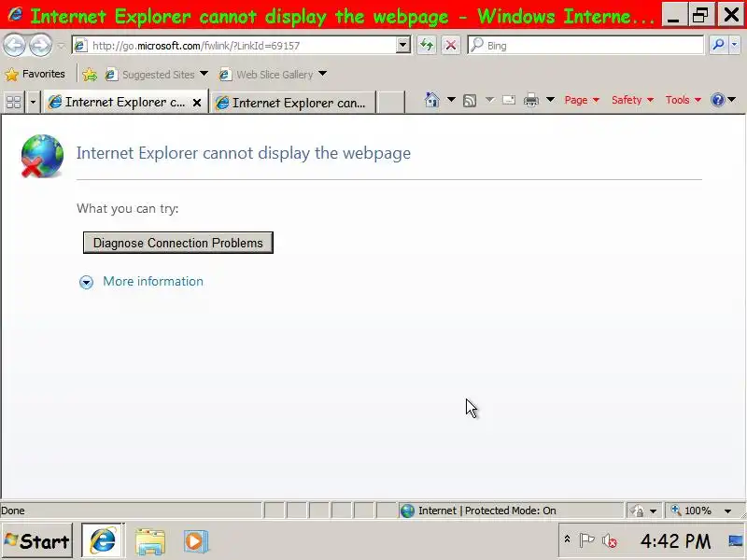Open the Safety menu

(x=632, y=100)
